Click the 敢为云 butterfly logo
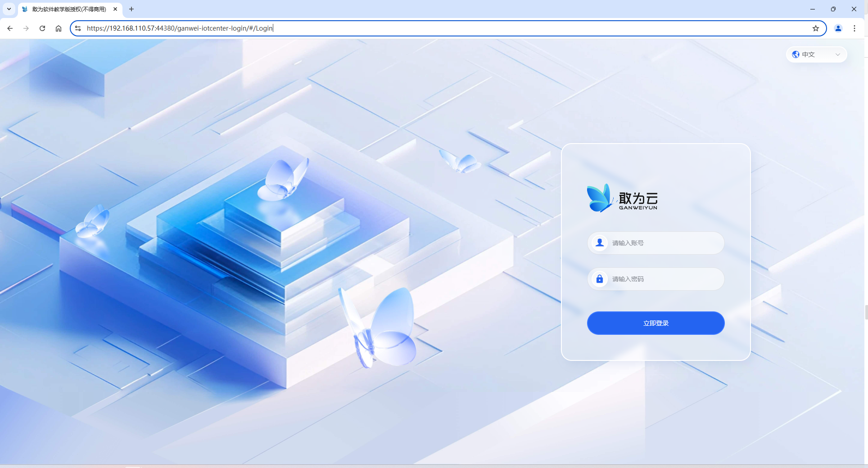868x468 pixels. tap(600, 198)
